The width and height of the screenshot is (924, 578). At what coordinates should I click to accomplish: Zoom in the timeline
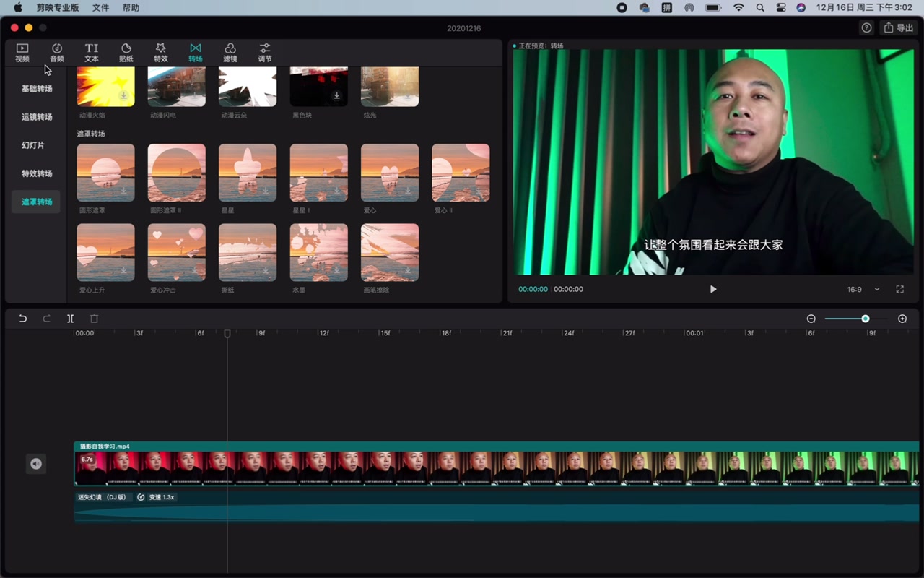point(902,319)
